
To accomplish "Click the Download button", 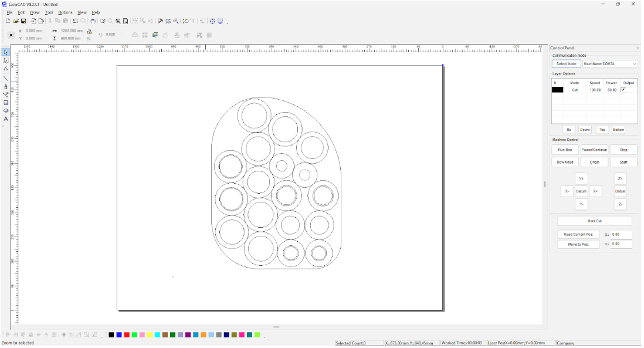I will click(565, 162).
